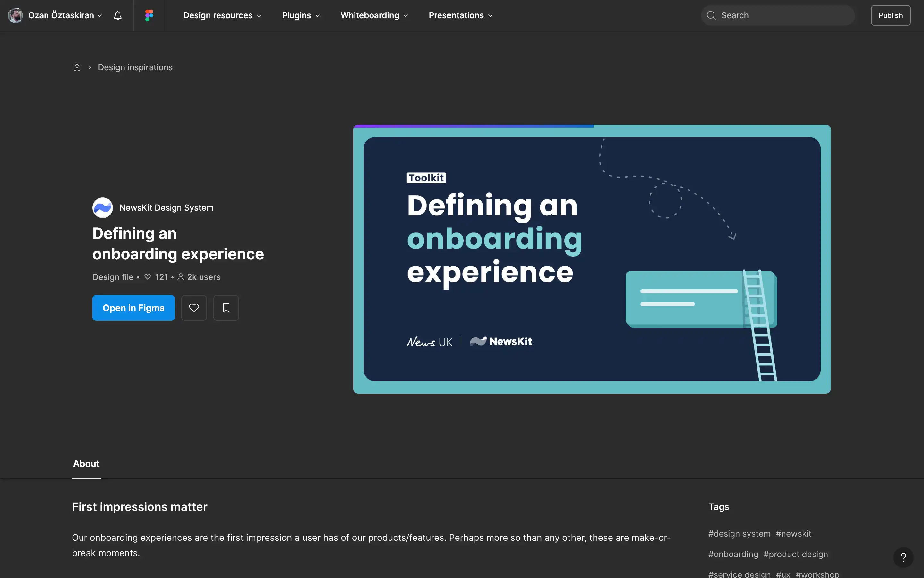
Task: Click the #product design tag
Action: tap(796, 554)
